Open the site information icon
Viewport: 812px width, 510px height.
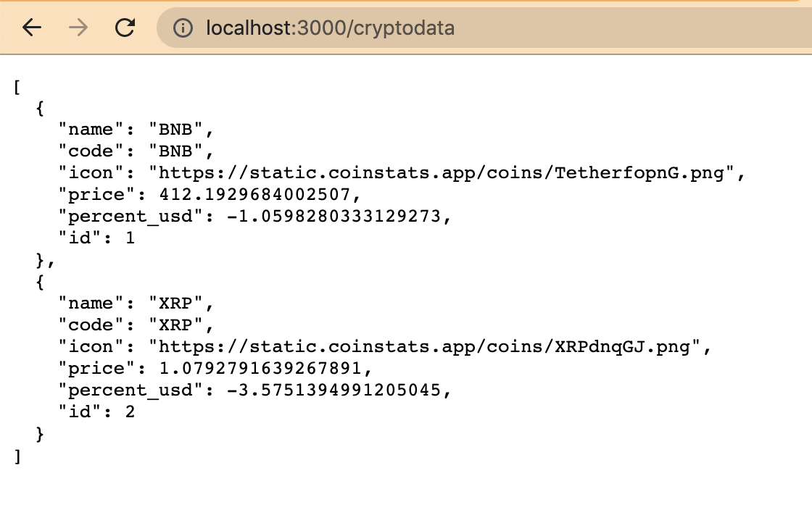point(183,28)
